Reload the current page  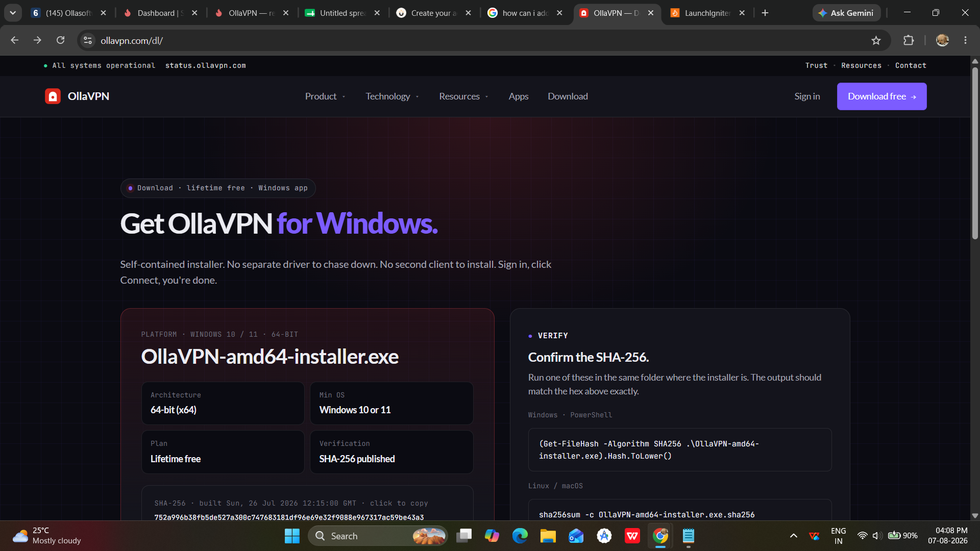point(60,40)
